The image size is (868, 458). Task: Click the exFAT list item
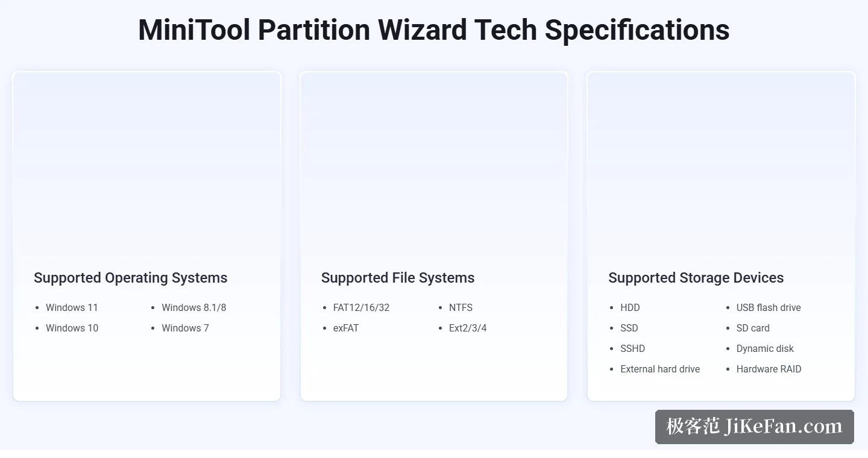(x=346, y=328)
